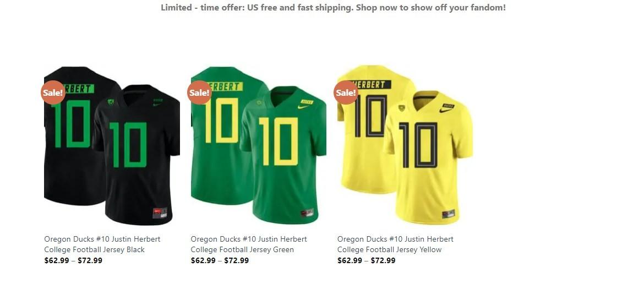Image resolution: width=644 pixels, height=289 pixels.
Task: Click the HERBERT nameplate on green jersey back
Action: [224, 86]
